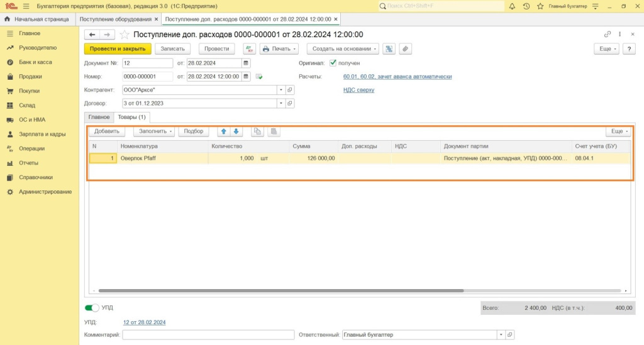Open history clock icon in top bar

tap(526, 6)
